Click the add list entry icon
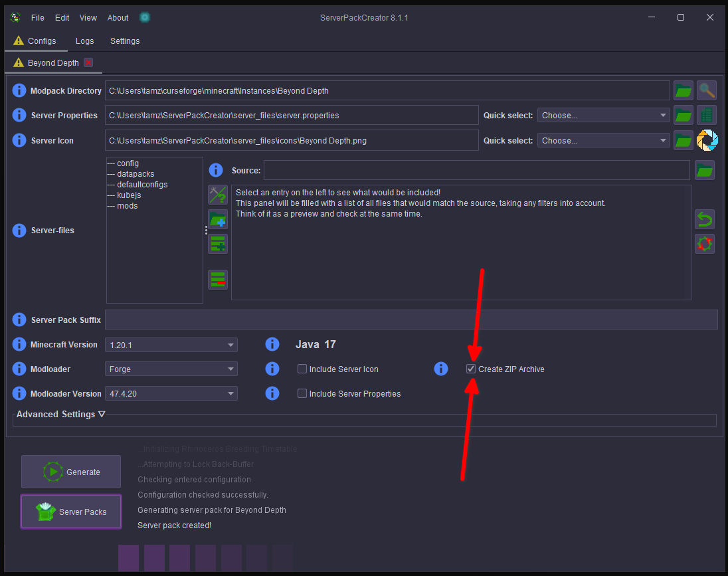 (x=218, y=244)
